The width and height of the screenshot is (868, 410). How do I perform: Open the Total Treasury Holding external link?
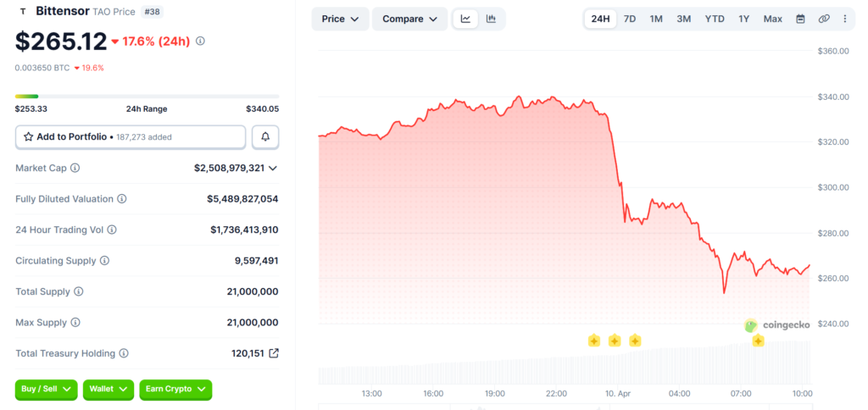click(274, 353)
